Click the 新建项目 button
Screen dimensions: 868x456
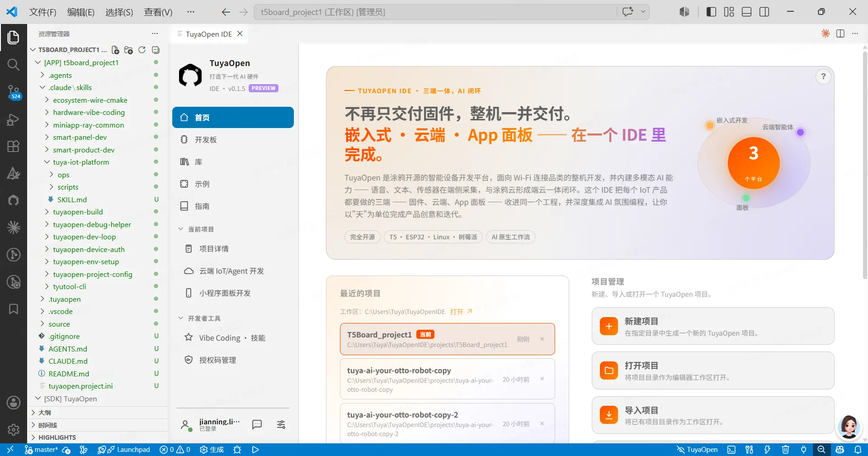[x=713, y=326]
